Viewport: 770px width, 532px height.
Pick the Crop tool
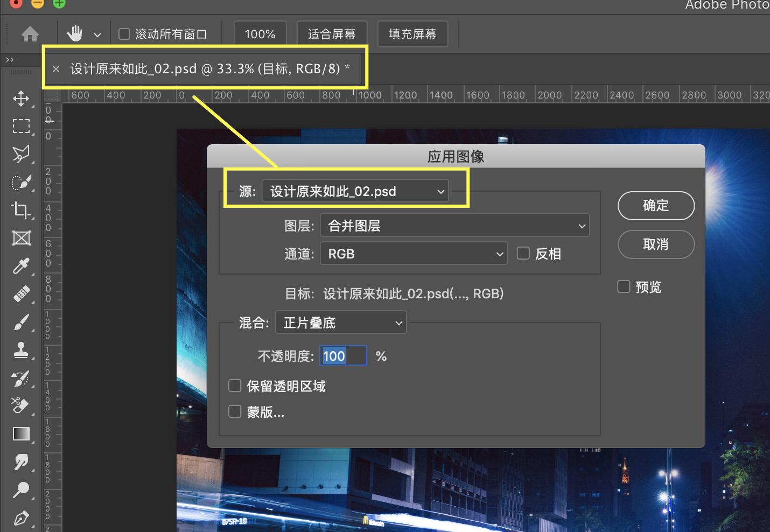point(22,210)
